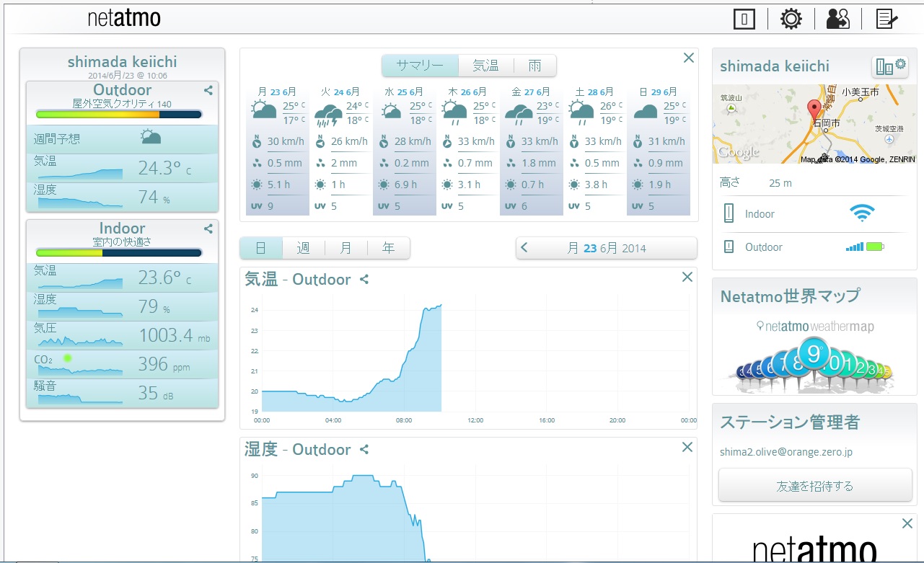This screenshot has height=563, width=924.
Task: Click the outdoor air quality 屋外空気クオリティ bar
Action: [x=118, y=114]
